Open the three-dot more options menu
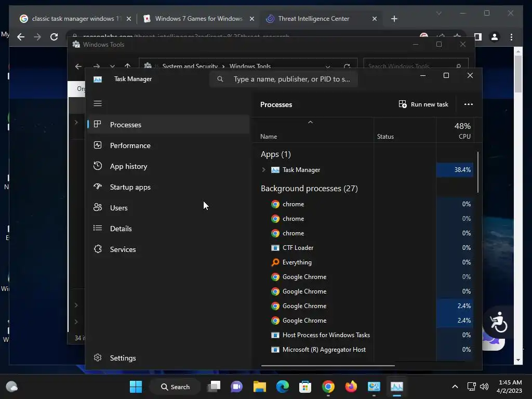The height and width of the screenshot is (399, 532). coord(469,104)
